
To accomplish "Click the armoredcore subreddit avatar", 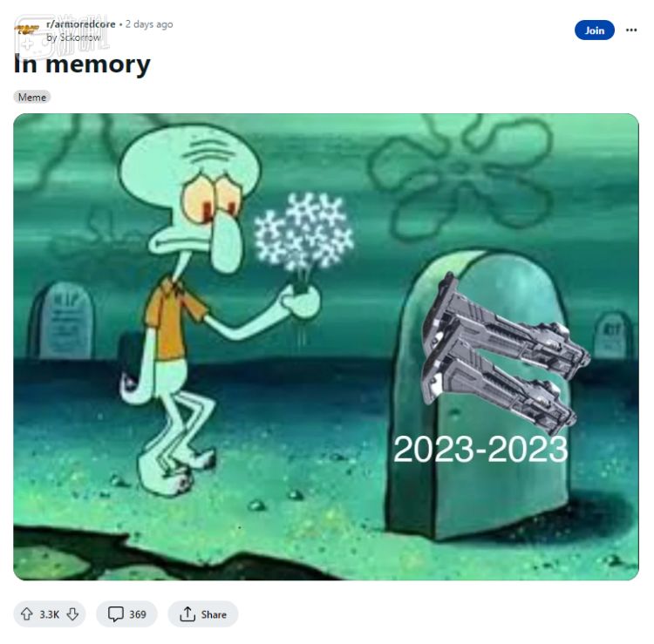I will point(28,30).
